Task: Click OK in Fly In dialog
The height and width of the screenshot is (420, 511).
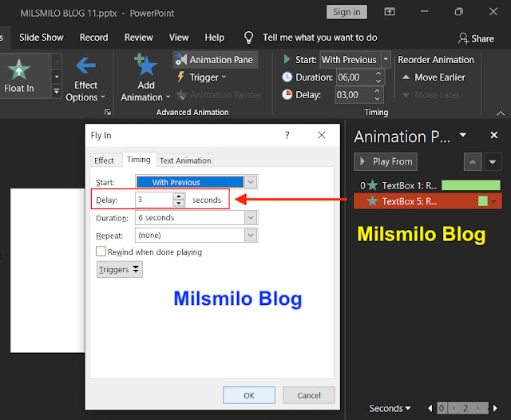Action: [x=249, y=395]
